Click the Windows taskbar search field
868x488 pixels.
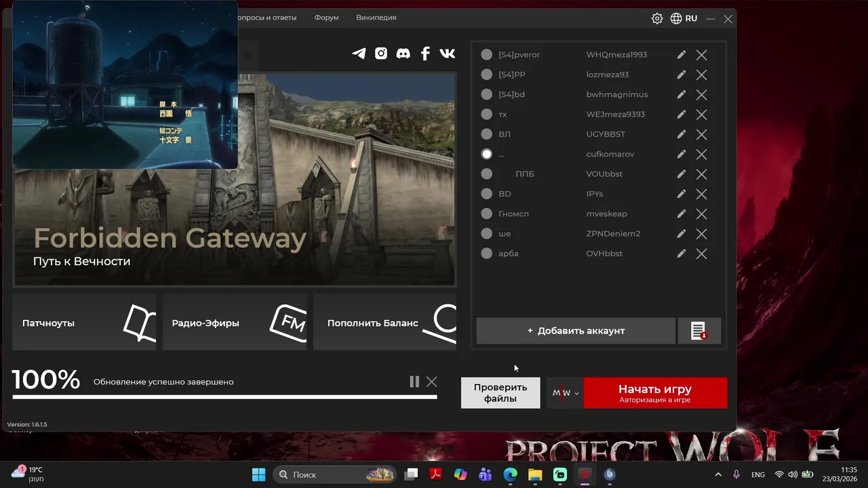coord(335,474)
